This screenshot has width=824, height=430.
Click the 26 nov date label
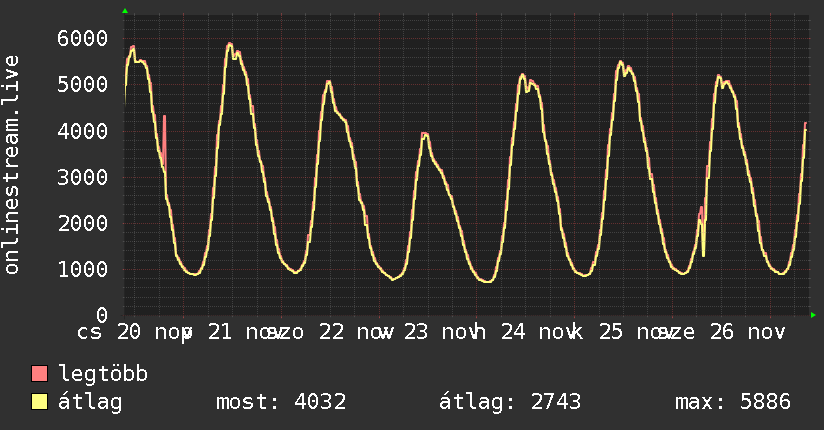click(x=747, y=332)
